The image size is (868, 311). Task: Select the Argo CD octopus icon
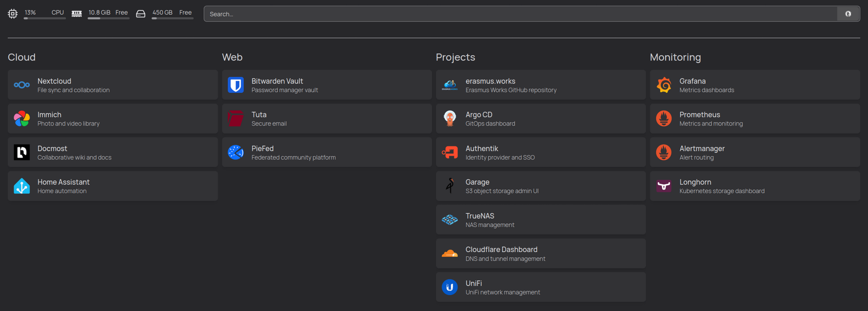click(x=450, y=119)
